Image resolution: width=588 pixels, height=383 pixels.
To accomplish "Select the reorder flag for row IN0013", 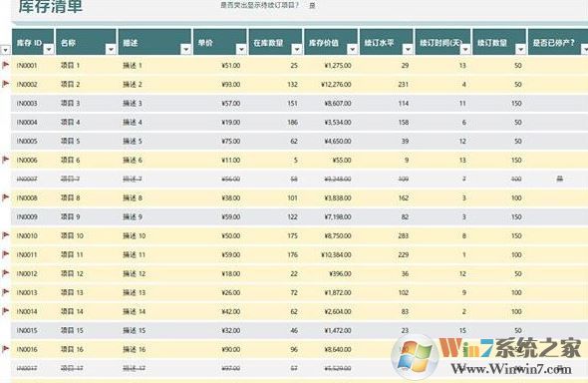I will coord(6,292).
